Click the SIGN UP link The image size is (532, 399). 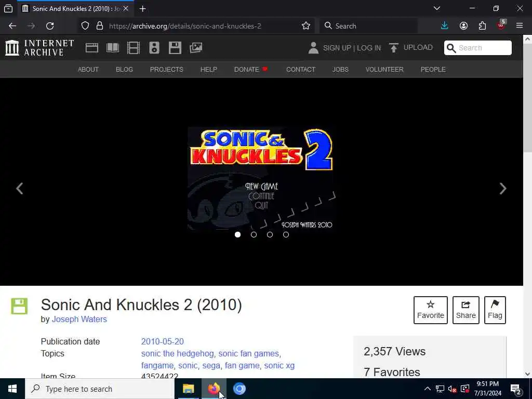click(x=337, y=48)
